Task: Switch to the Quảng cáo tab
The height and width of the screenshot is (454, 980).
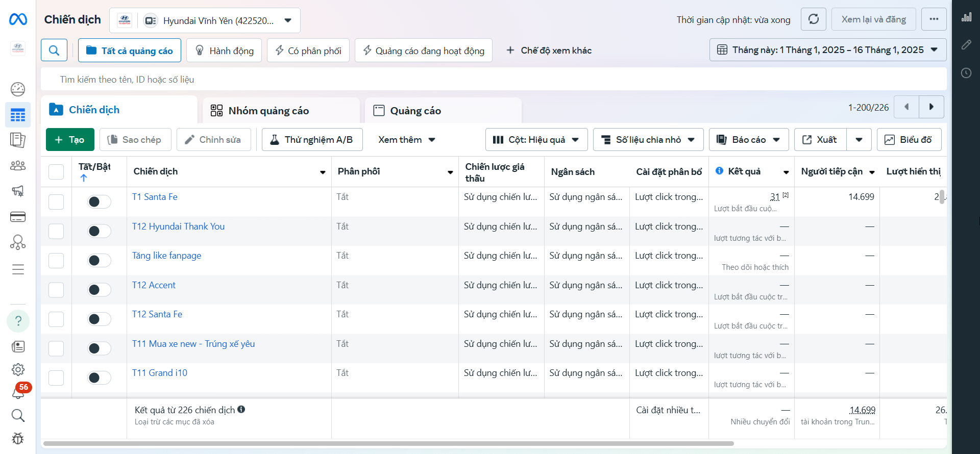Action: click(x=415, y=111)
